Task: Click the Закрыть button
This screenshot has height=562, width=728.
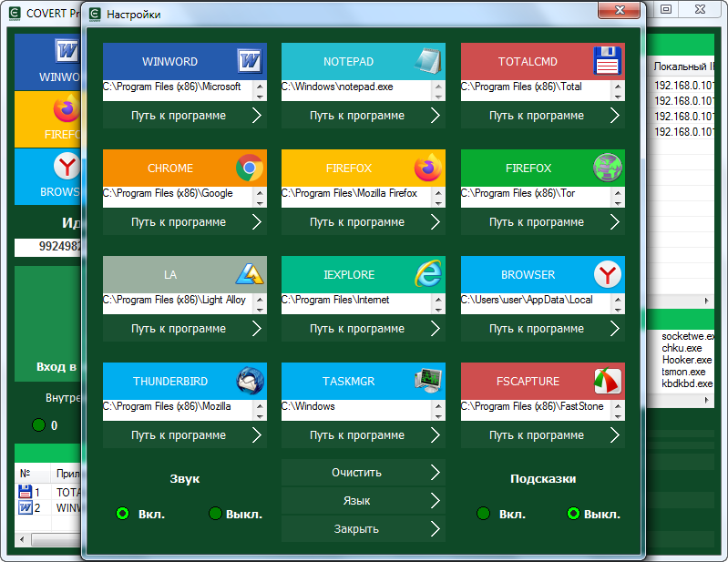Action: coord(363,528)
